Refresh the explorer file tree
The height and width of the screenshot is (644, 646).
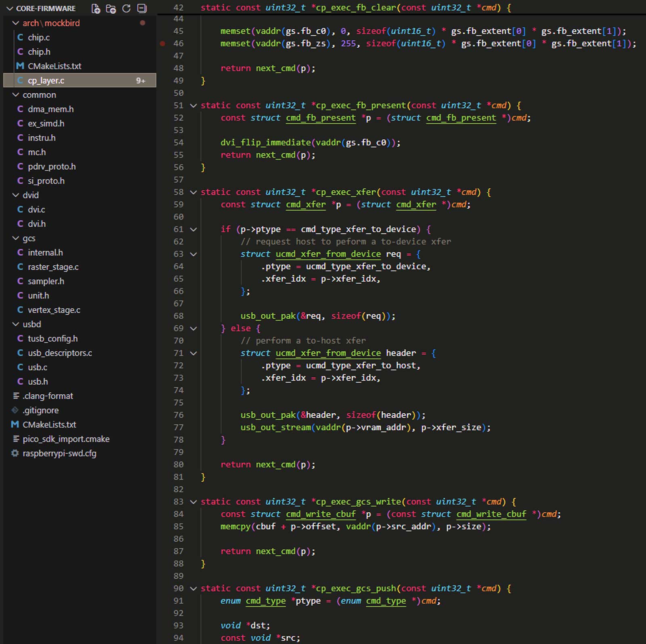click(x=126, y=8)
